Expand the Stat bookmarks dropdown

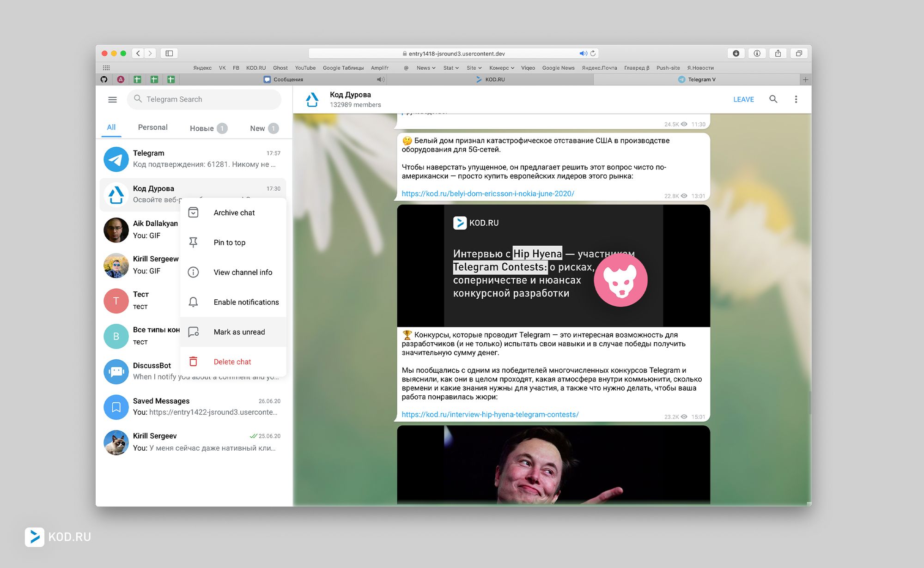coord(450,68)
